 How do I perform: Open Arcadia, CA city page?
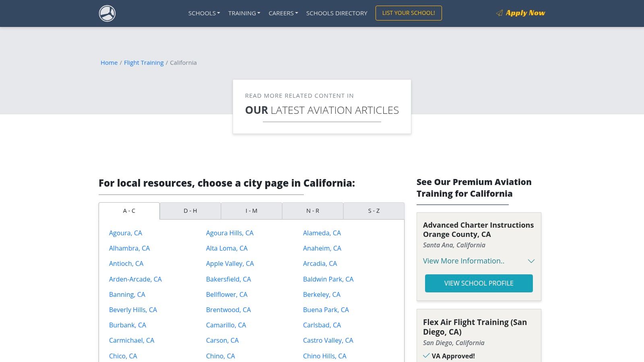click(x=320, y=263)
